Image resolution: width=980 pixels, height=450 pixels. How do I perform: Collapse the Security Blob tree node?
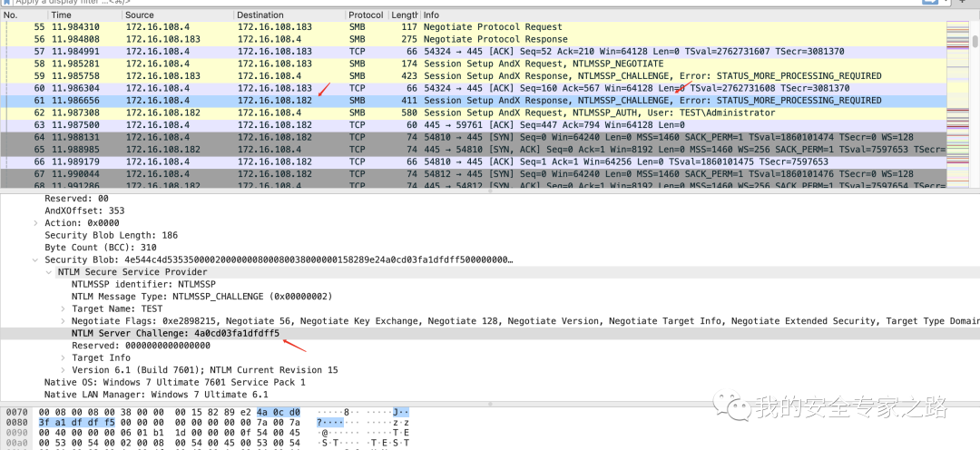35,260
